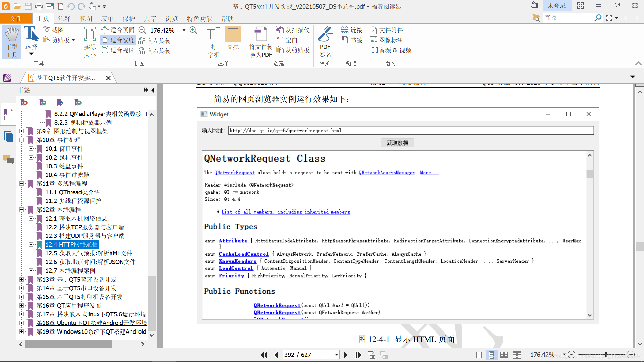The width and height of the screenshot is (644, 362).
Task: Expand 第13章 基于QT5蓝牙设备开发 bookmark
Action: [x=21, y=279]
